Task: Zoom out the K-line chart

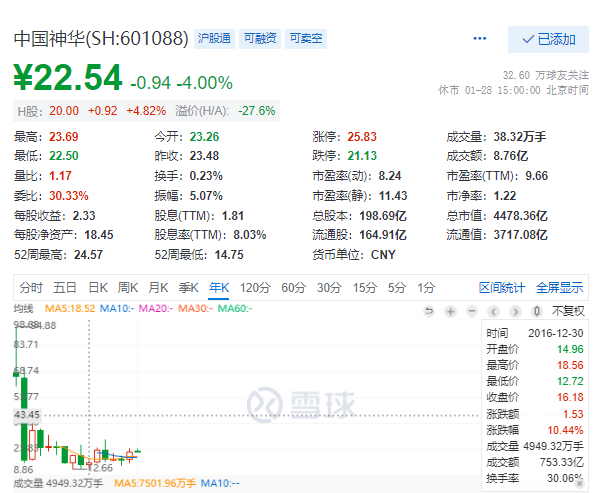Action: [x=472, y=311]
